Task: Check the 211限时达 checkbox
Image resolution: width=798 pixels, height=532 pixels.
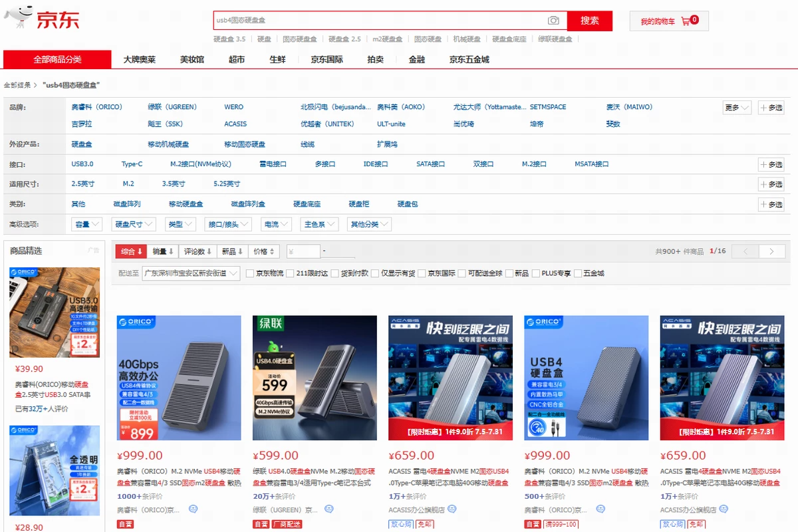Action: click(x=291, y=273)
